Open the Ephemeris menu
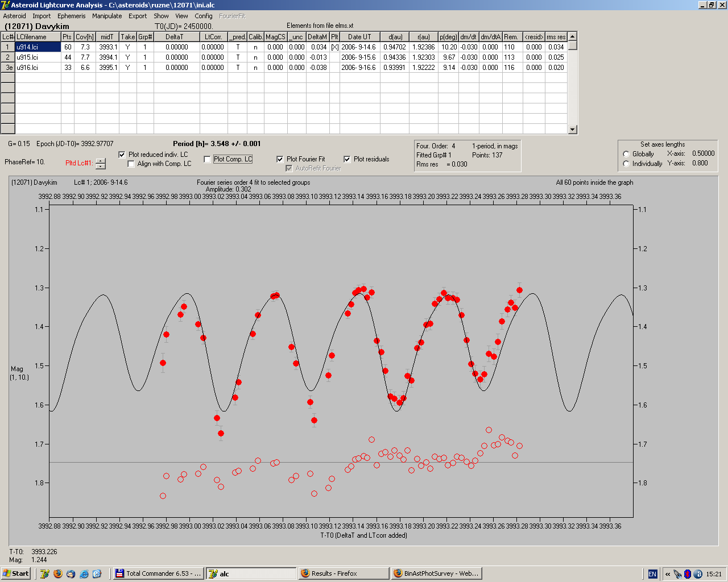728x582 pixels. pos(71,16)
